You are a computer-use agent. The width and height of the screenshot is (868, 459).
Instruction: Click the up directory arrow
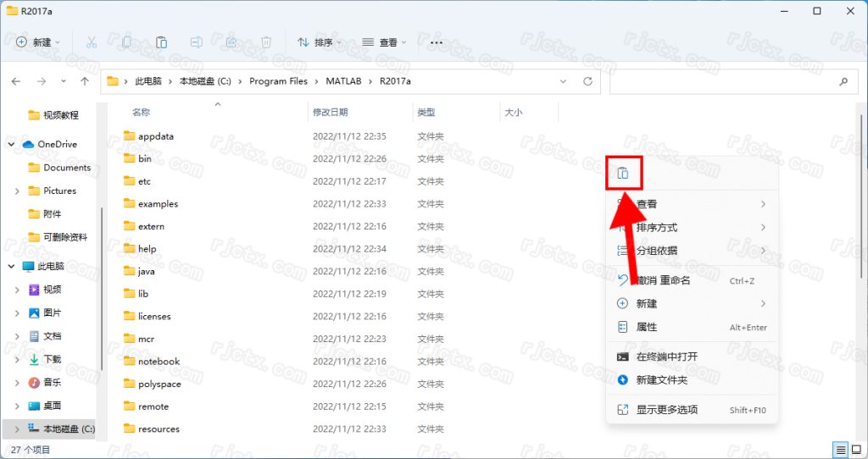click(85, 81)
